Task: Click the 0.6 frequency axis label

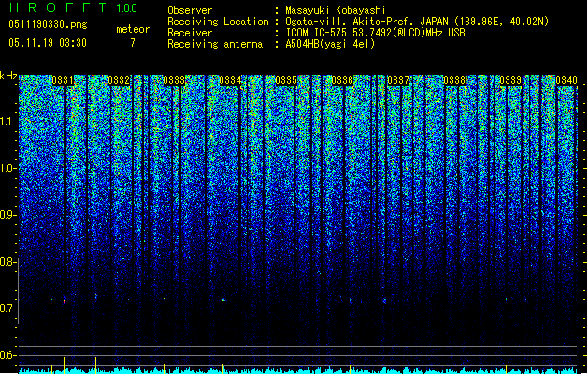Action: tap(7, 355)
